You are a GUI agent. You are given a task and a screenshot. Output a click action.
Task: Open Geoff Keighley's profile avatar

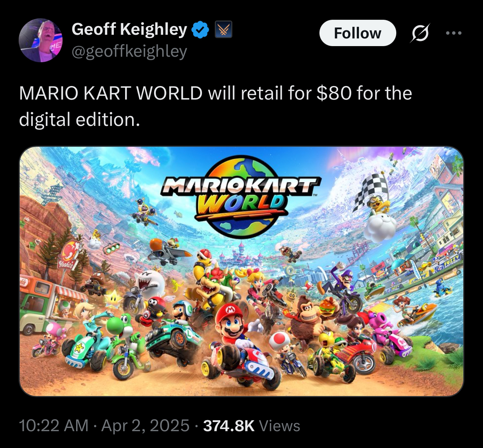41,40
